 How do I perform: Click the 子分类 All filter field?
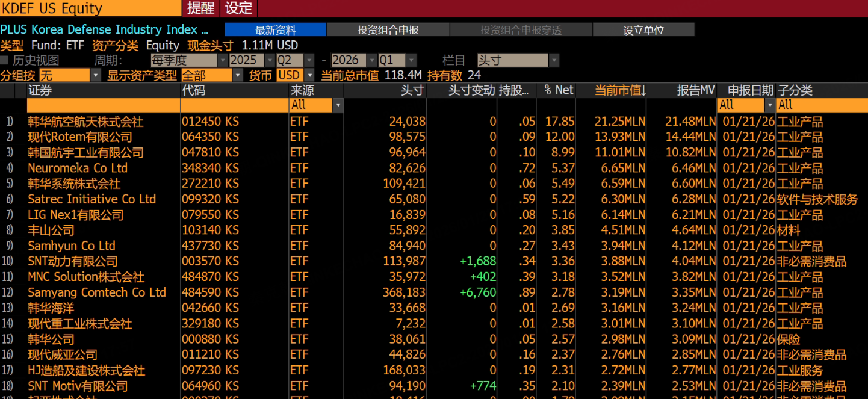(822, 105)
